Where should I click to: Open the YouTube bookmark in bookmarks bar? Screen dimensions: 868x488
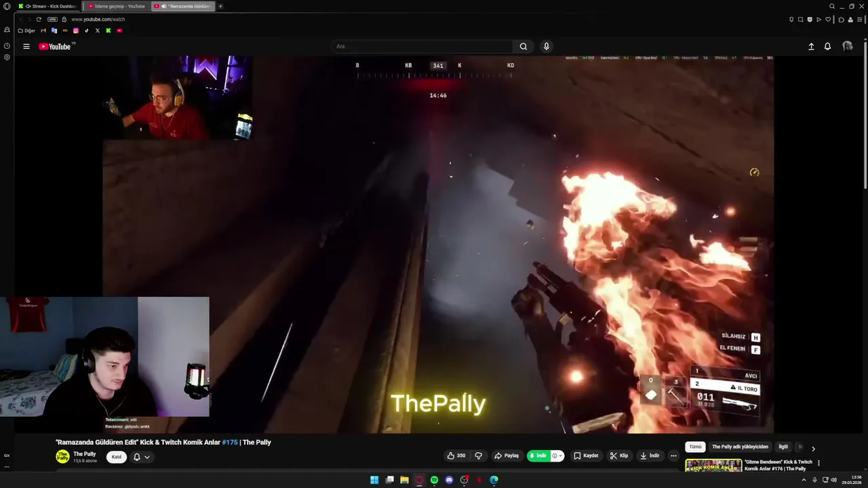click(119, 30)
